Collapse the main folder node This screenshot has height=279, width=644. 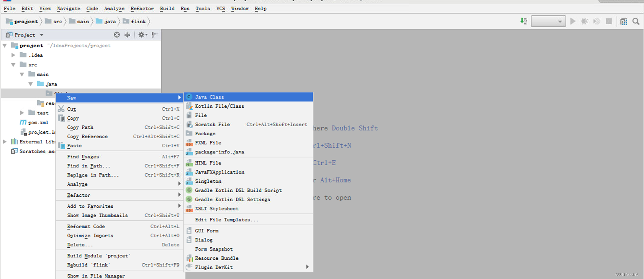tap(22, 74)
